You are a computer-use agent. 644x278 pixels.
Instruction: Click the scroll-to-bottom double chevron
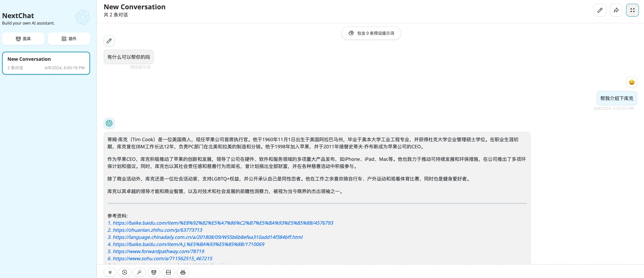(110, 272)
